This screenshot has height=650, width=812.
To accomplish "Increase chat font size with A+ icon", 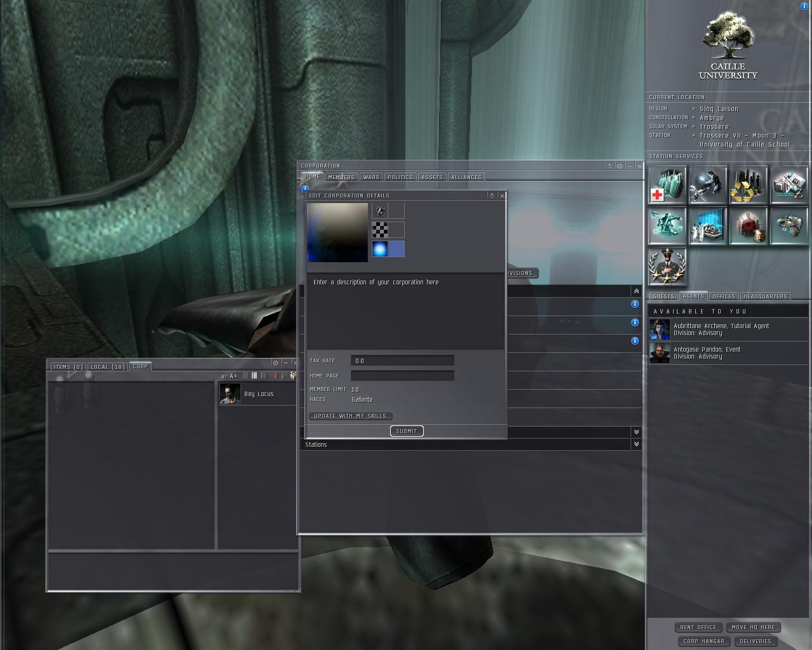I will tap(233, 376).
